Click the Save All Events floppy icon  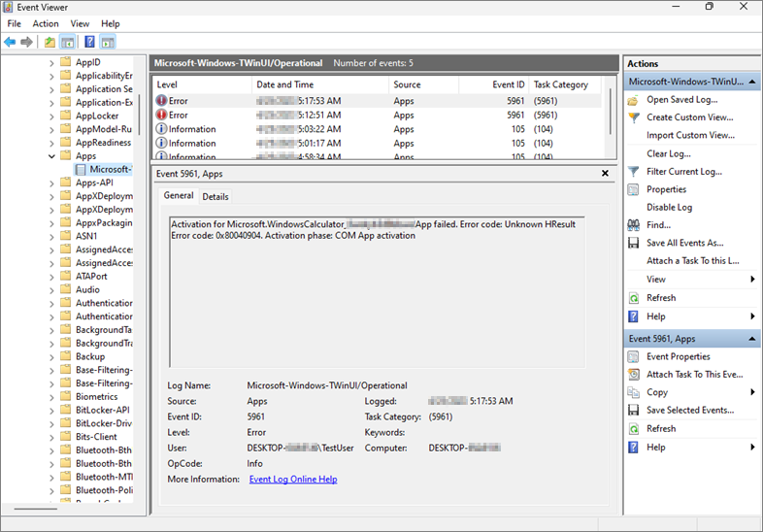[633, 243]
